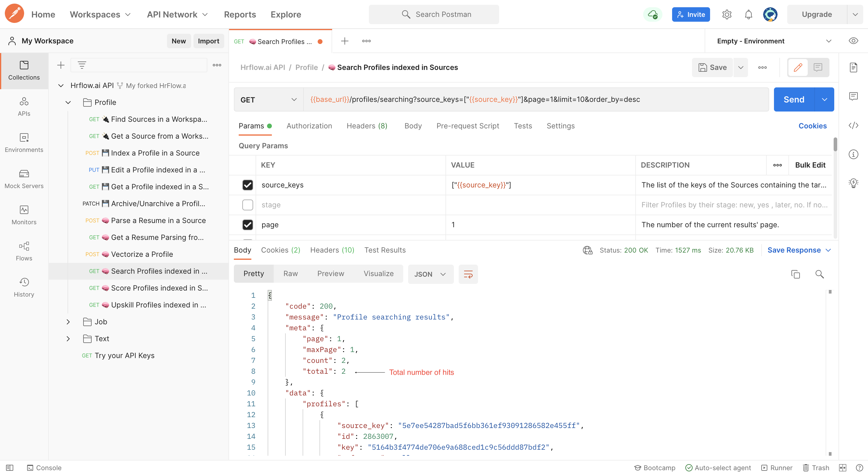Open the JSON format dropdown
The width and height of the screenshot is (868, 475).
430,274
